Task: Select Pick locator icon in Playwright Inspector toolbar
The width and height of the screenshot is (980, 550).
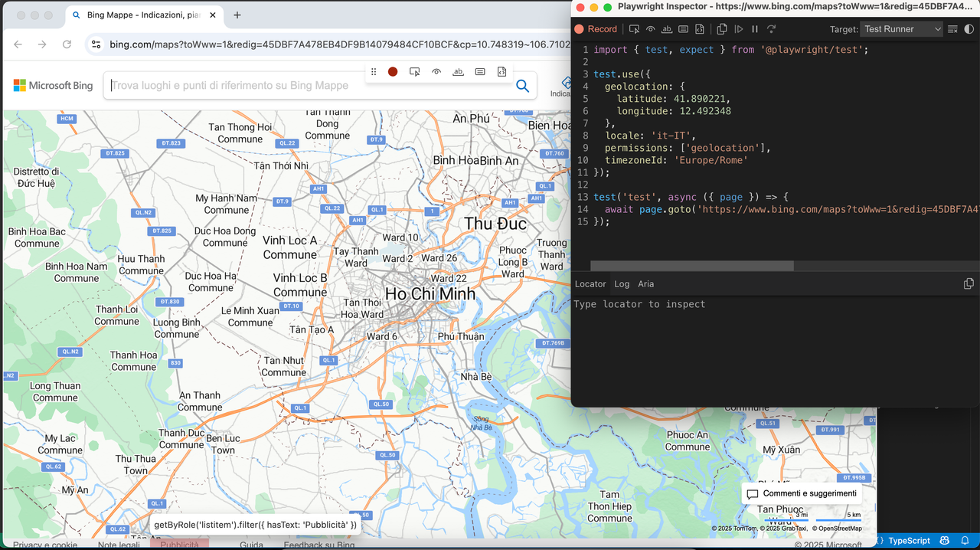Action: pos(634,29)
